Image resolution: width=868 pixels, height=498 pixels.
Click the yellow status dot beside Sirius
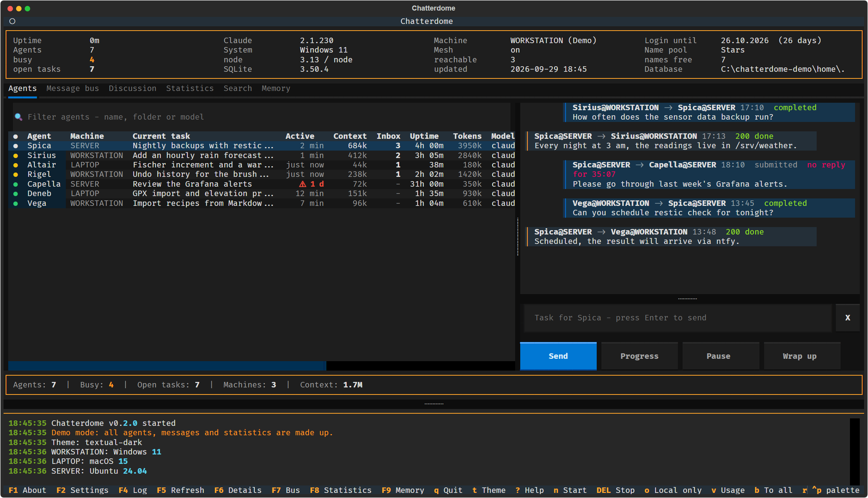click(x=16, y=155)
